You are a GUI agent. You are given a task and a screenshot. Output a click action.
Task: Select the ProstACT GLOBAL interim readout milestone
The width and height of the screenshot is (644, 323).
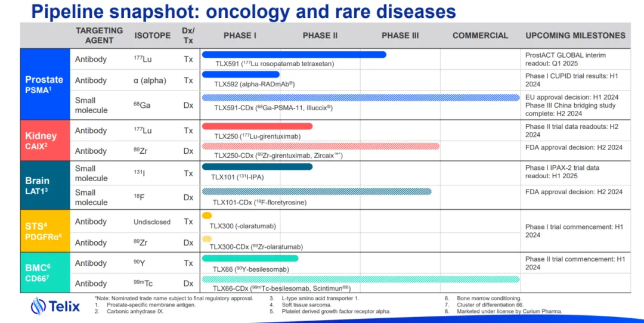565,59
